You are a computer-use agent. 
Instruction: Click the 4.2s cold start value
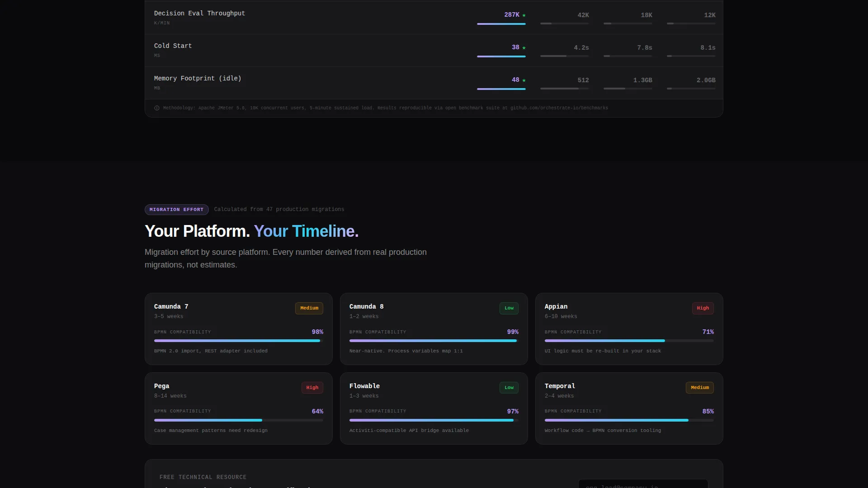581,48
